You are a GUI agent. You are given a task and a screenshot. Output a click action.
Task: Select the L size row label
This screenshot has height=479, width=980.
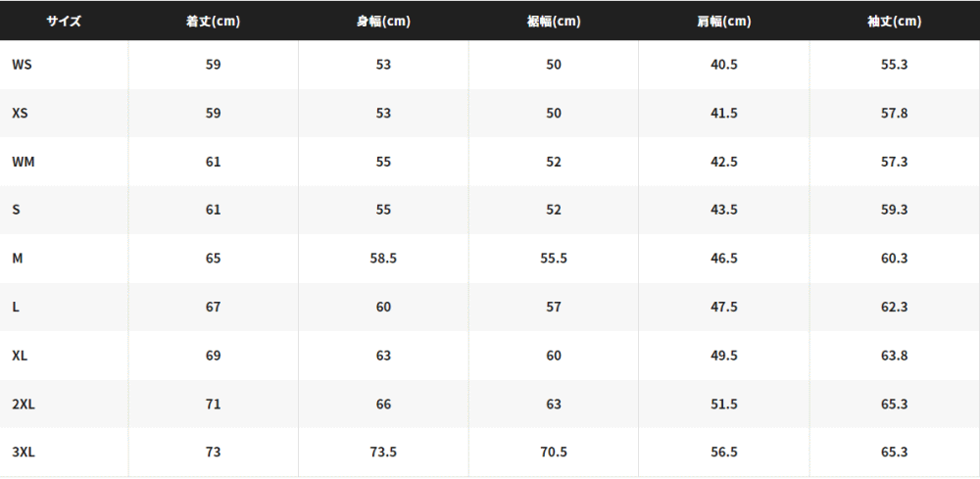point(16,307)
